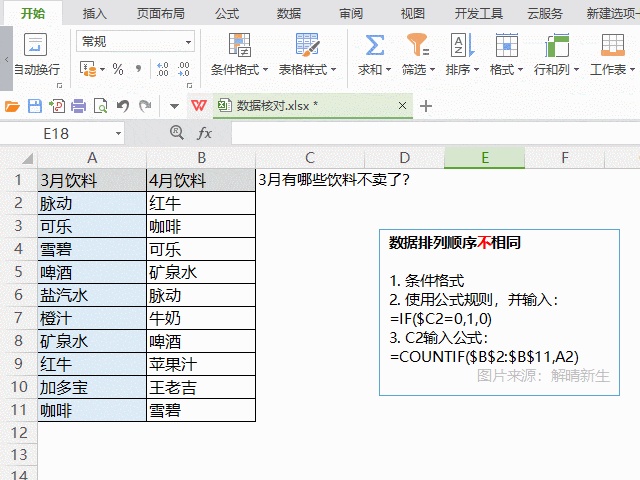This screenshot has height=480, width=640.
Task: Switch to the 云服务 ribbon tab
Action: [545, 13]
